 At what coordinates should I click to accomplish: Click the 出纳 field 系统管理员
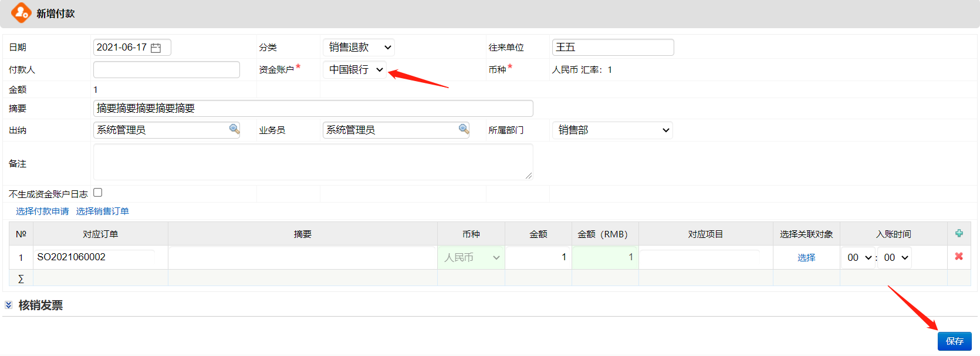167,130
